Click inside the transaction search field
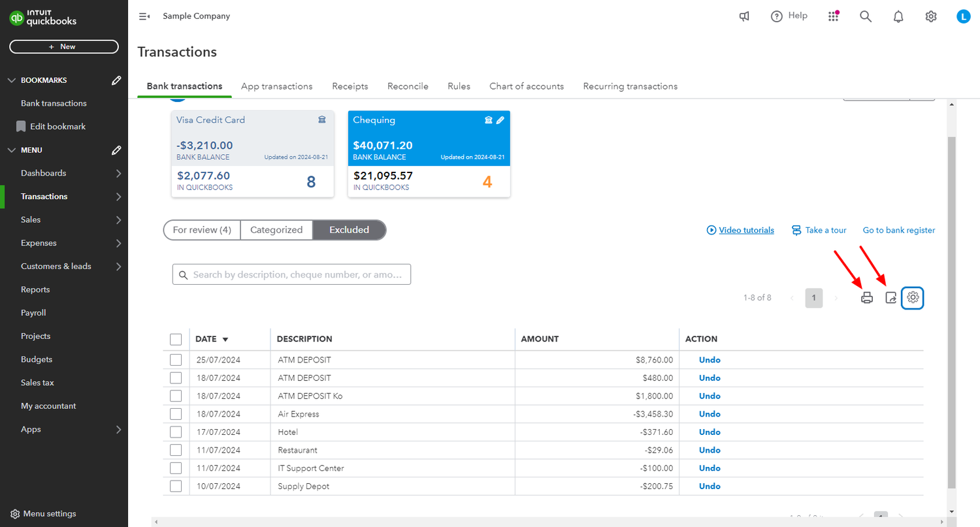This screenshot has height=527, width=980. point(291,274)
